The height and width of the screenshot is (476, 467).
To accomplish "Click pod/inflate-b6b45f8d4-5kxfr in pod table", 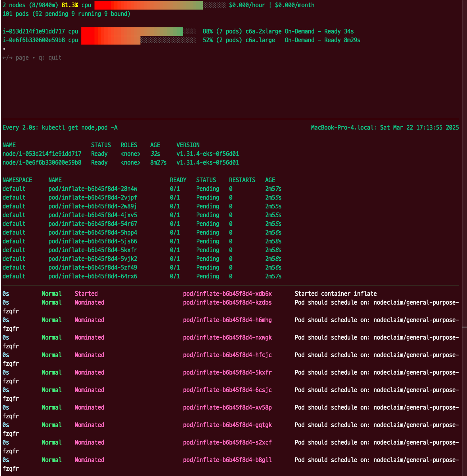I will tap(93, 250).
